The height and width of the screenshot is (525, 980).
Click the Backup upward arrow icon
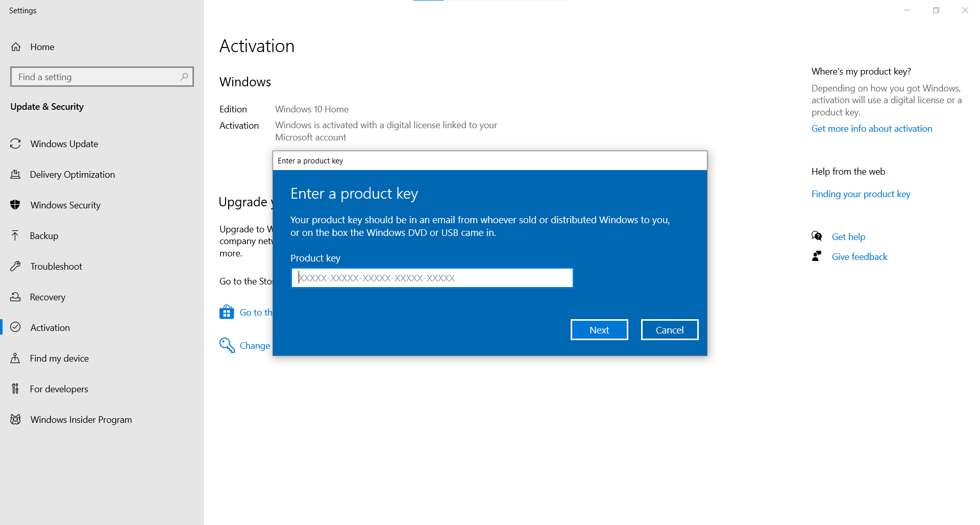(15, 235)
